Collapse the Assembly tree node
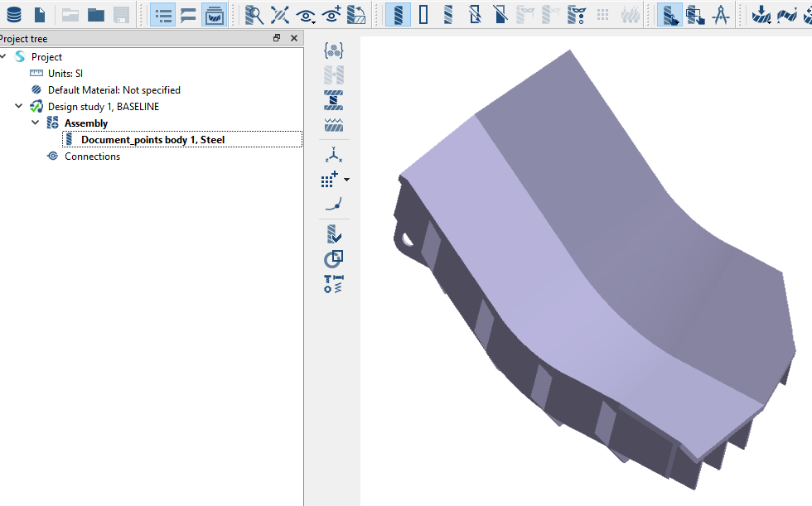Viewport: 812px width, 506px height. (35, 123)
